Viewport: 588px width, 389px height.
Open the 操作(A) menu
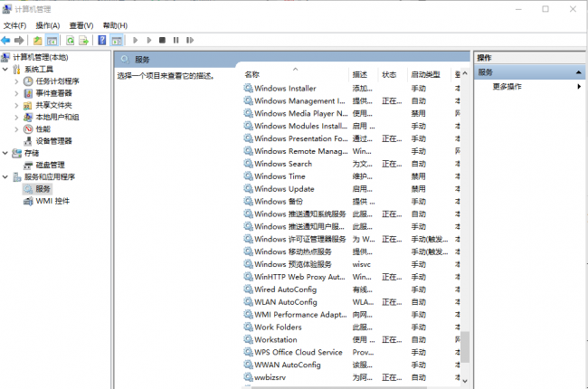coord(48,25)
